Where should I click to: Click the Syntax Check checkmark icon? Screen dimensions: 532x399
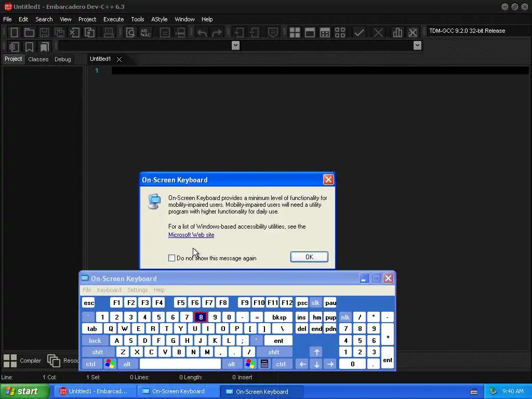[359, 33]
